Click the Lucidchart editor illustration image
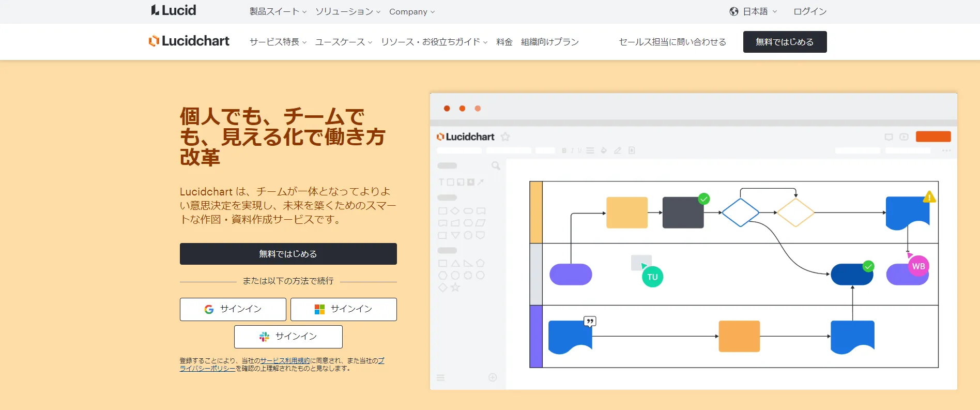Viewport: 980px width, 410px height. (x=694, y=241)
